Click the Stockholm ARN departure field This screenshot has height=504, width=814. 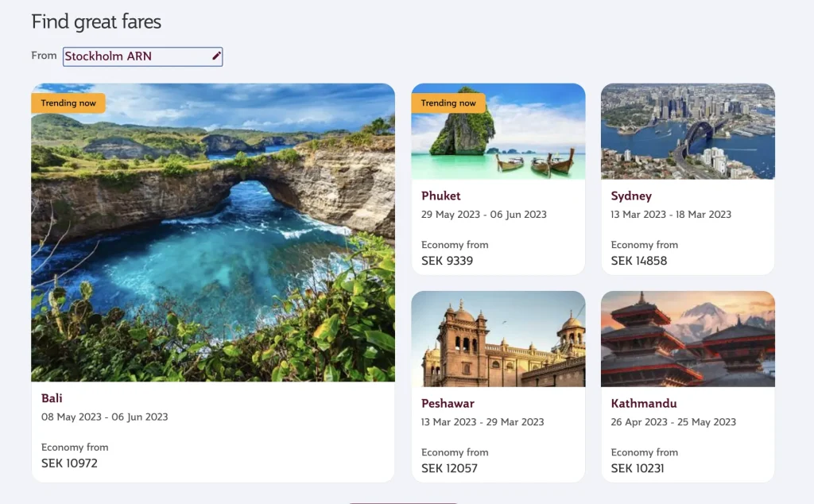click(x=143, y=56)
